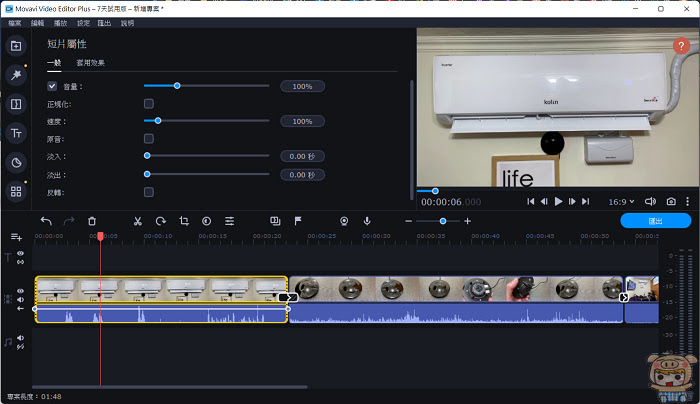Open the Filters magic wand panel

[x=16, y=75]
